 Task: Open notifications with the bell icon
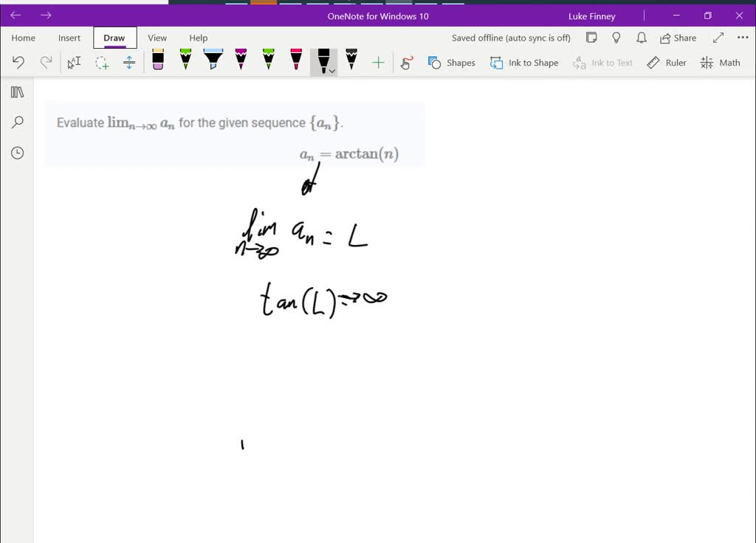[641, 38]
